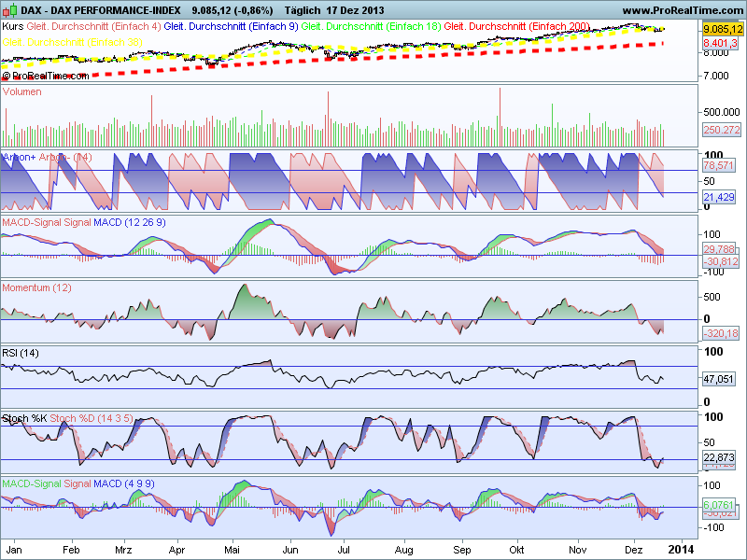Click the Volumen panel label
The image size is (747, 560).
21,91
